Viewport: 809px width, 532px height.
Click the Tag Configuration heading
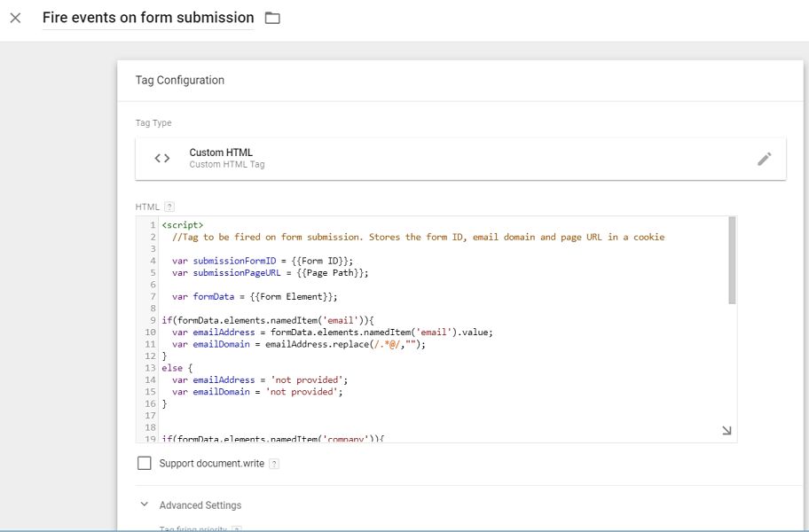pos(180,80)
